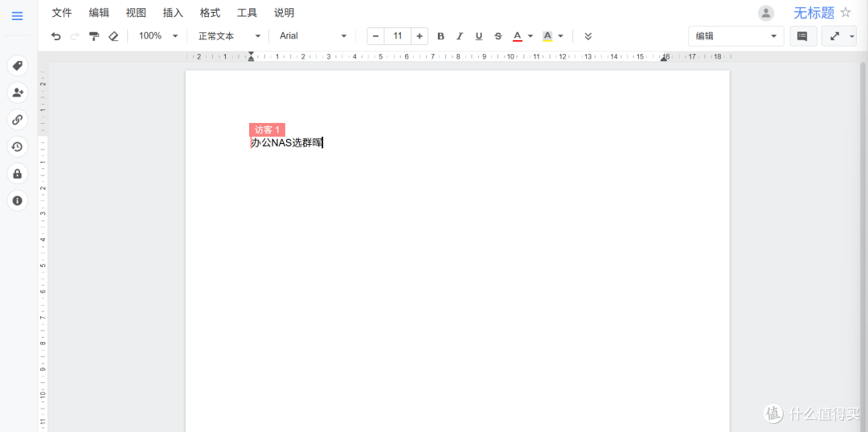The width and height of the screenshot is (868, 432).
Task: Expand the highlight color dropdown arrow
Action: [560, 36]
